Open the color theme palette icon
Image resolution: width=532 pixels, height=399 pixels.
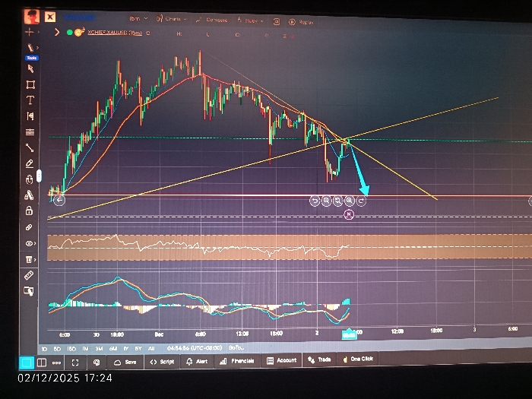[x=97, y=363]
